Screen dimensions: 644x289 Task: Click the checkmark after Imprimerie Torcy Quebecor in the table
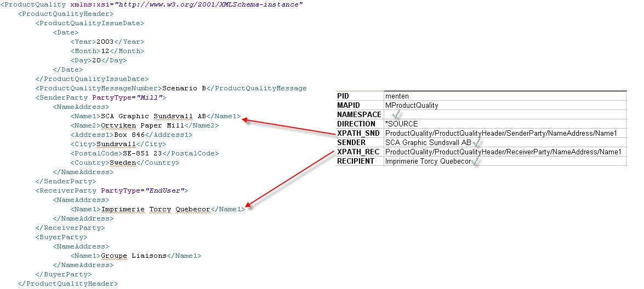click(476, 161)
